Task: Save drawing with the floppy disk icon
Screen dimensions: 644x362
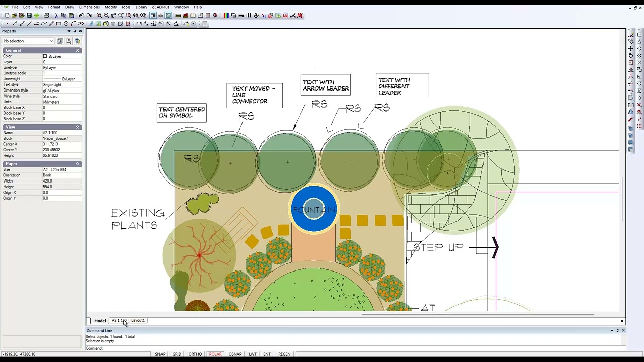Action: coord(29,15)
